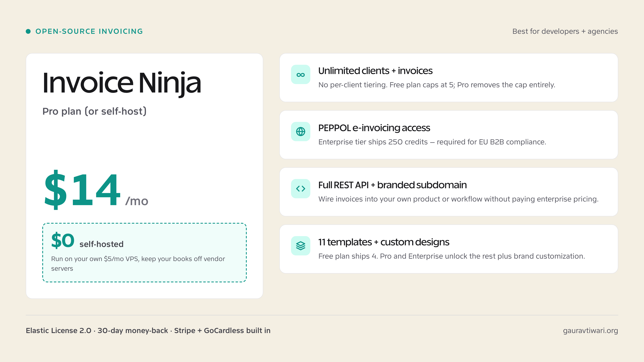Viewport: 644px width, 362px height.
Task: Click 'Full REST API + branded subdomain' title
Action: [x=392, y=185]
